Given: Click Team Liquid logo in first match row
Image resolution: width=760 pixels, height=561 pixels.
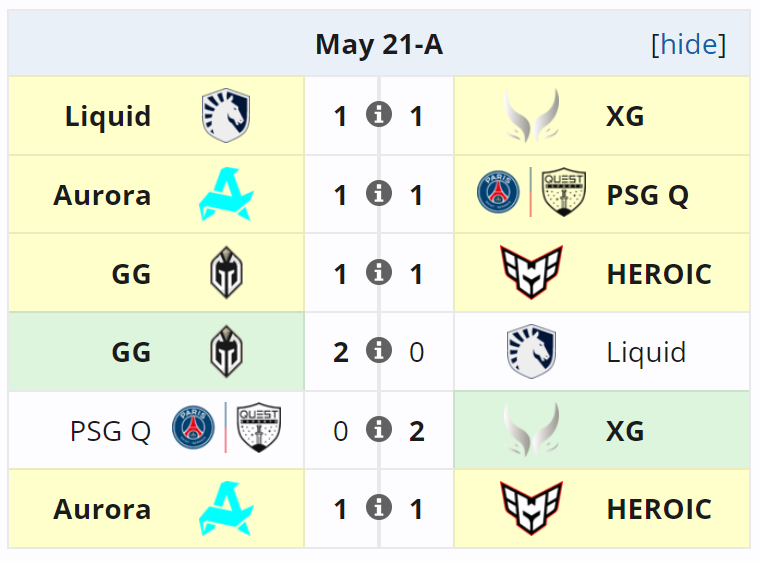Looking at the screenshot, I should click(226, 116).
